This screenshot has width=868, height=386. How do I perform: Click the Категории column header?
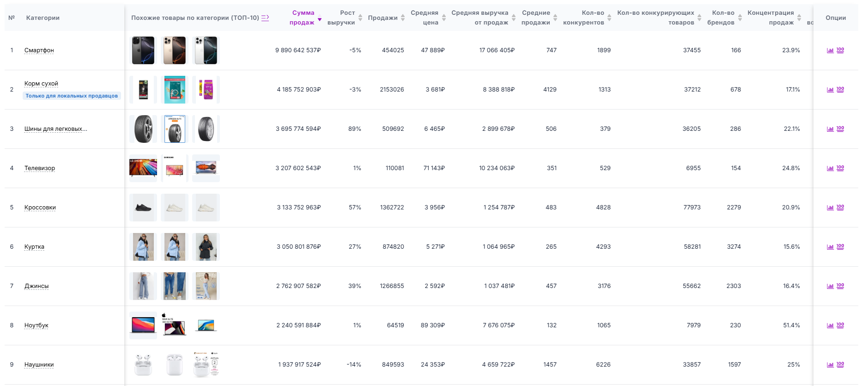tap(43, 18)
